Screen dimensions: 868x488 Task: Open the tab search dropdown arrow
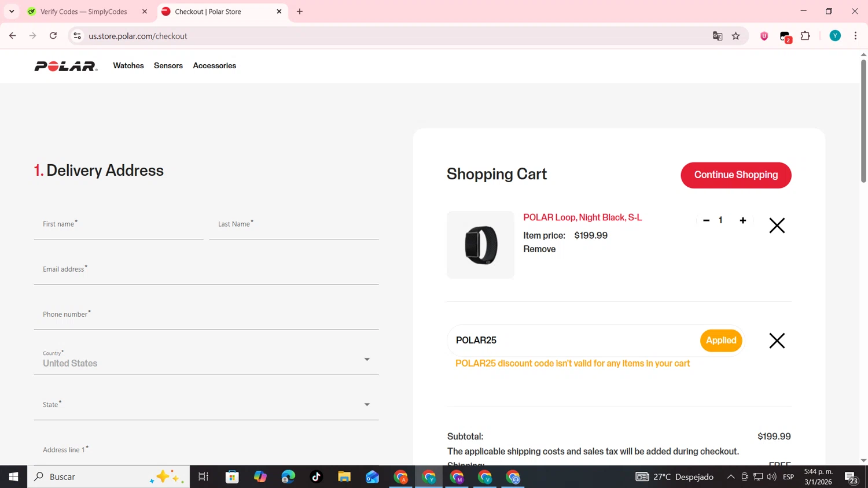coord(12,12)
